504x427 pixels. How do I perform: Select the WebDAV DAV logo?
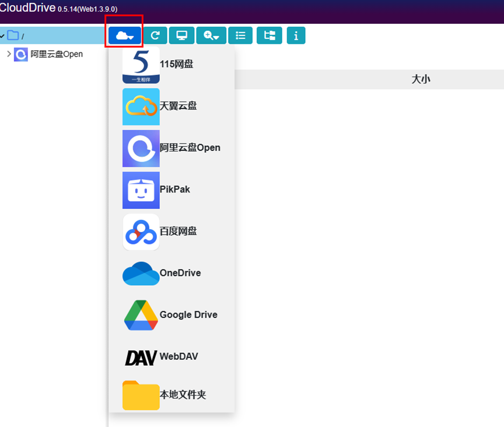pos(141,358)
